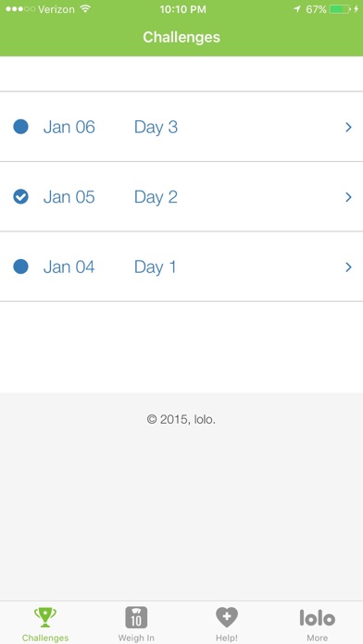Tap the Wi-Fi signal icon
The width and height of the screenshot is (363, 644).
(85, 9)
